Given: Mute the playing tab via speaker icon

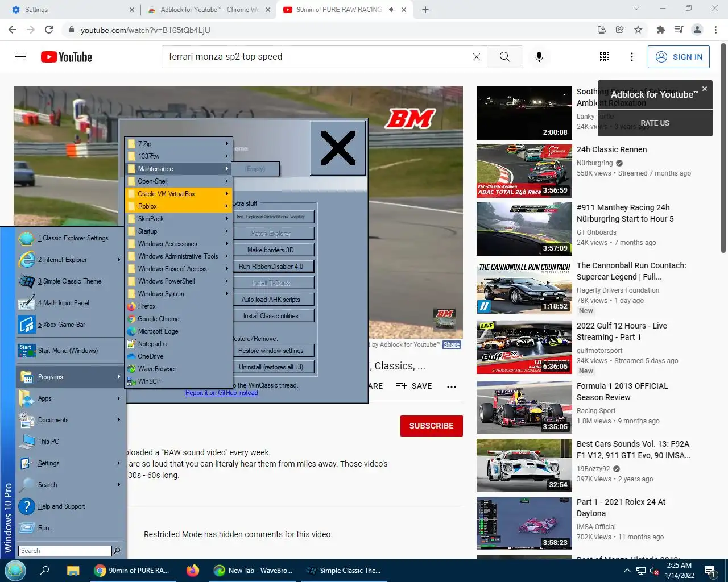Looking at the screenshot, I should (392, 10).
